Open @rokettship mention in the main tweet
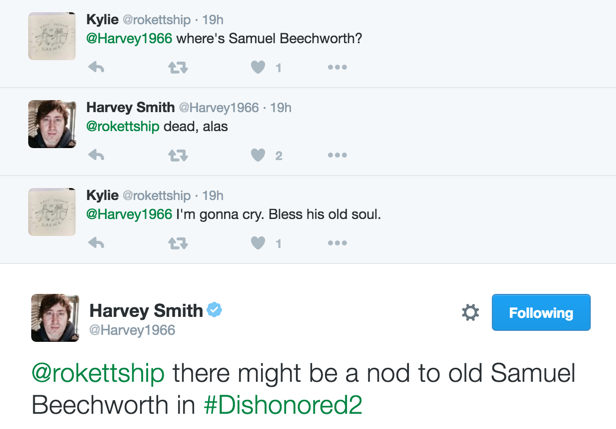The image size is (616, 429). tap(98, 373)
